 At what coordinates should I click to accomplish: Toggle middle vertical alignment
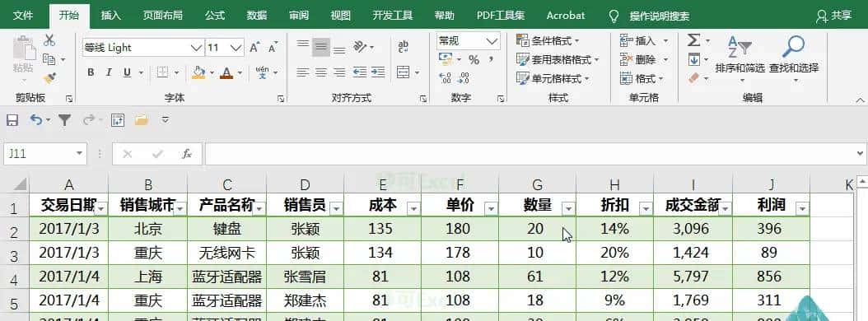[321, 46]
